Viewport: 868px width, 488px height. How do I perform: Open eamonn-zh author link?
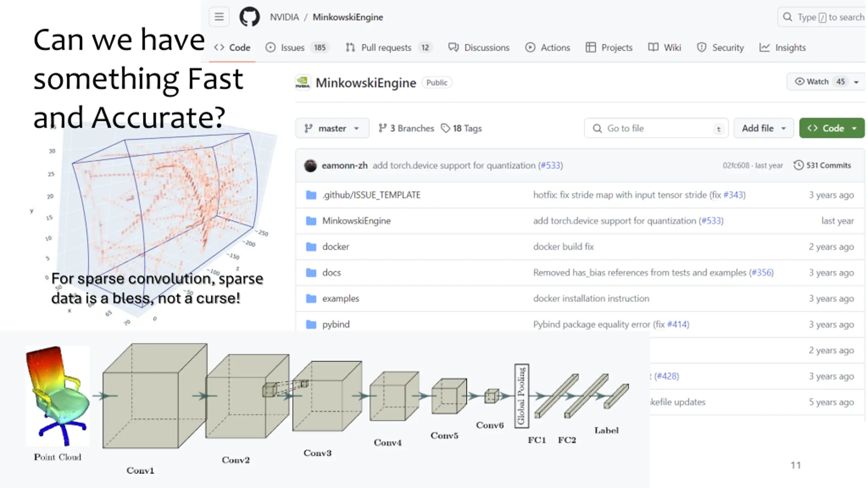click(x=344, y=165)
